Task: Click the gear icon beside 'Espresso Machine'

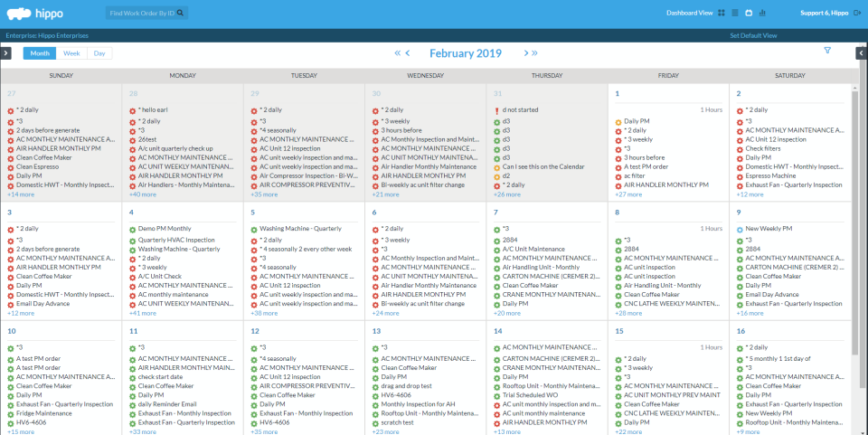Action: 740,176
